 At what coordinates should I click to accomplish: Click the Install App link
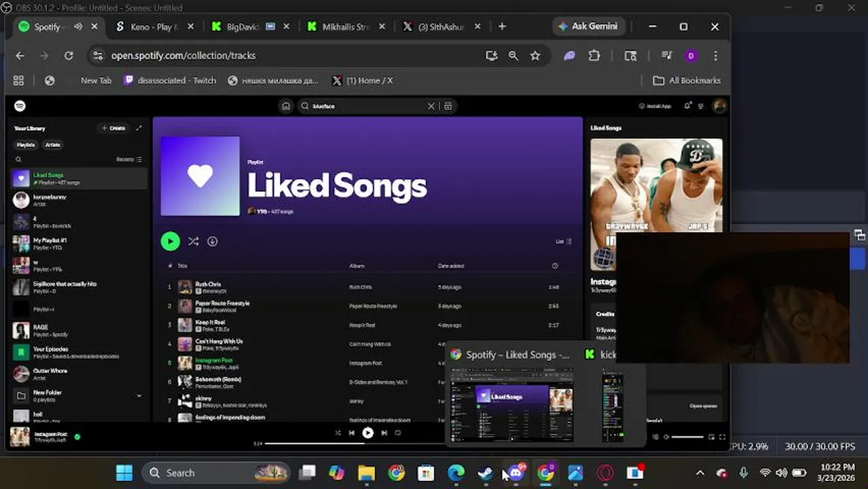[x=655, y=106]
